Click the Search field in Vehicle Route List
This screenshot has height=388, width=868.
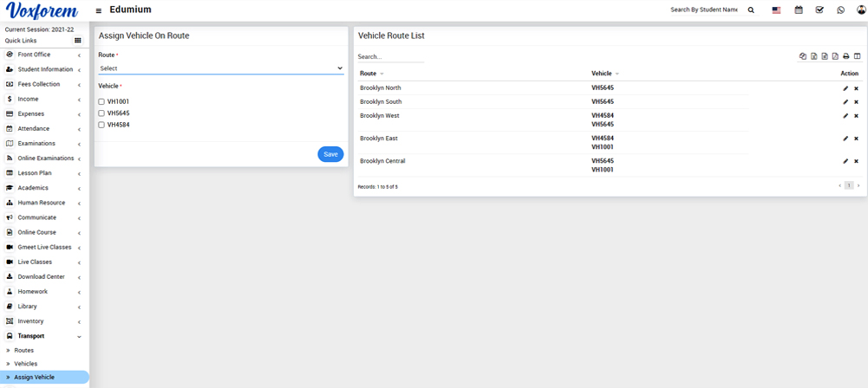(x=390, y=57)
